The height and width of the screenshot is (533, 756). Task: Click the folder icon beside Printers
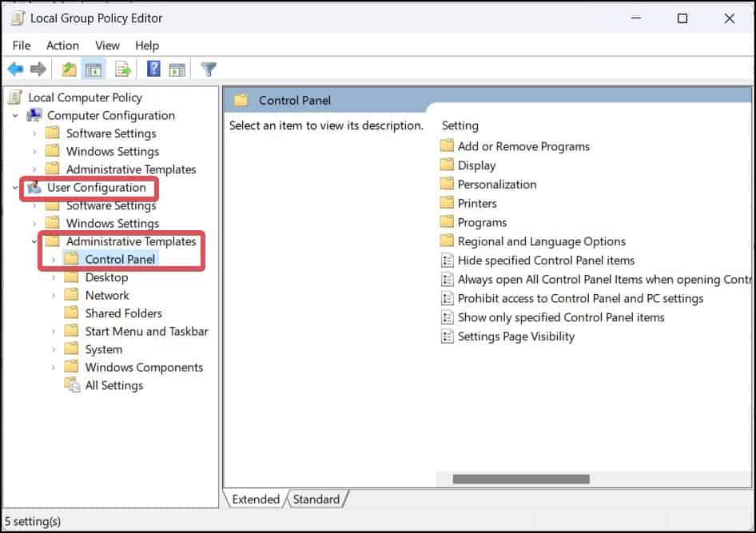pos(447,203)
